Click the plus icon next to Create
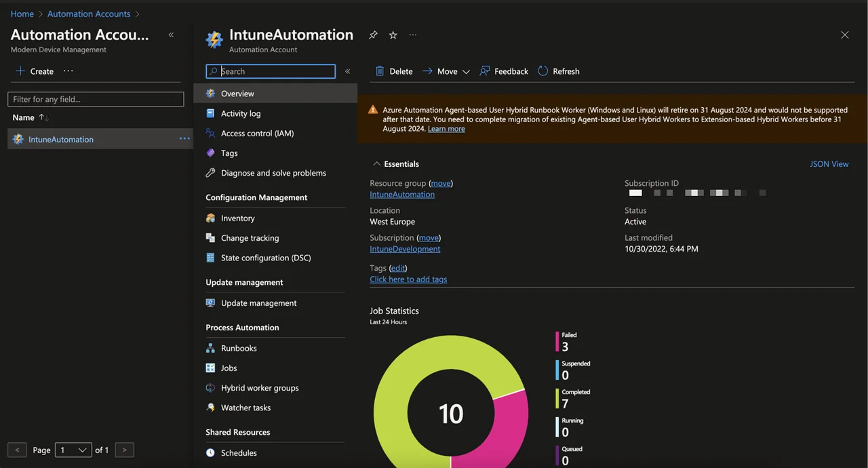868x468 pixels. [x=20, y=71]
